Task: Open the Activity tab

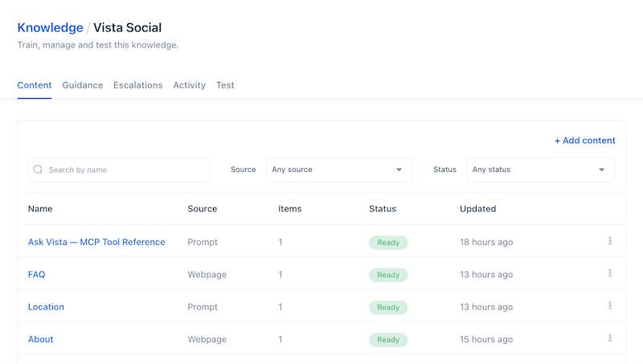Action: [189, 85]
